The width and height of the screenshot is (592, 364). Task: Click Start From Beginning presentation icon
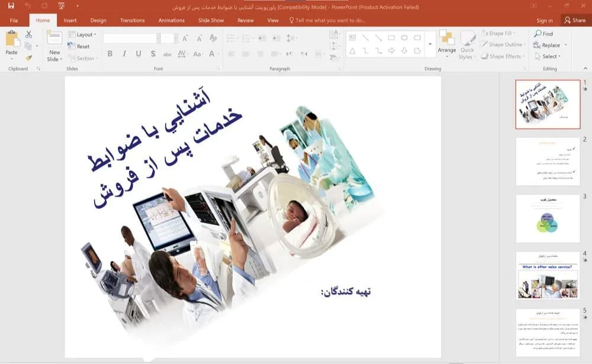(61, 6)
